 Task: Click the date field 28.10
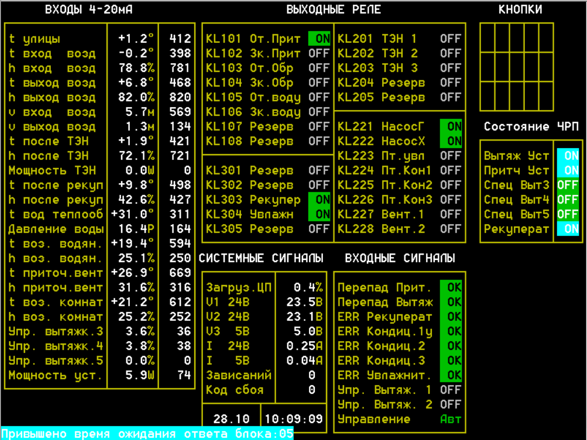pyautogui.click(x=231, y=419)
